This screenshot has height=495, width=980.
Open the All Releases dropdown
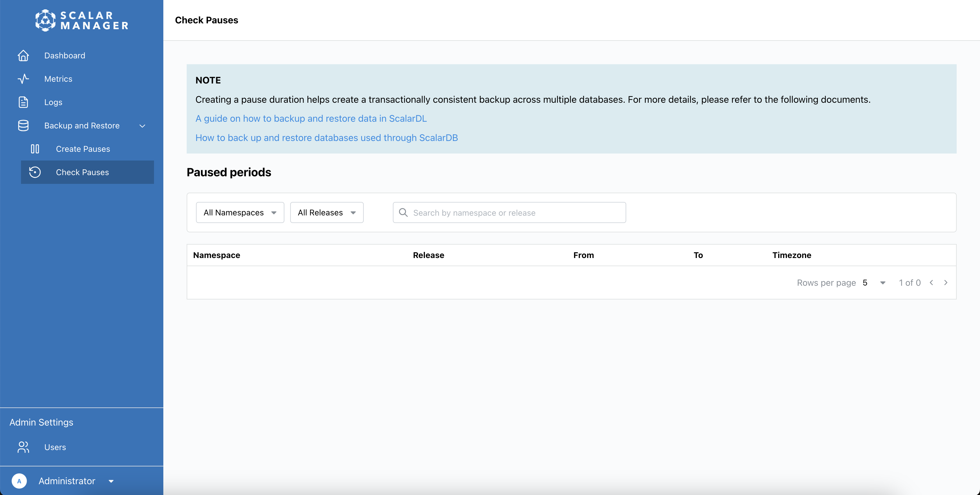tap(326, 212)
